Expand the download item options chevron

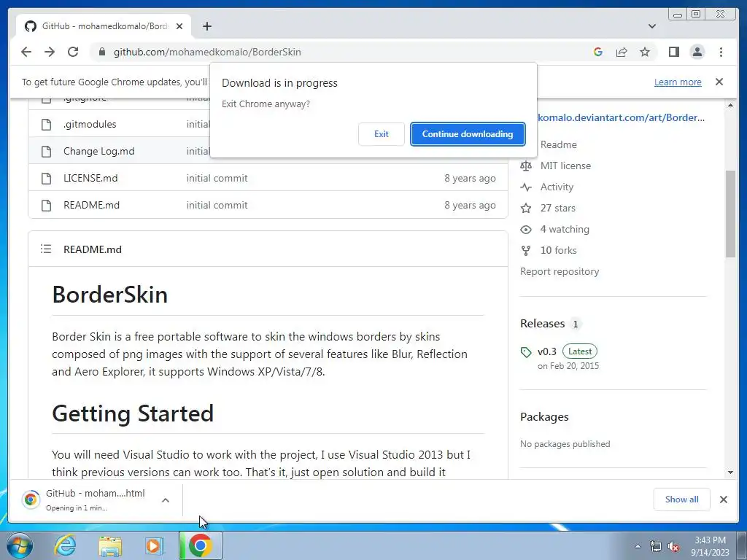166,500
